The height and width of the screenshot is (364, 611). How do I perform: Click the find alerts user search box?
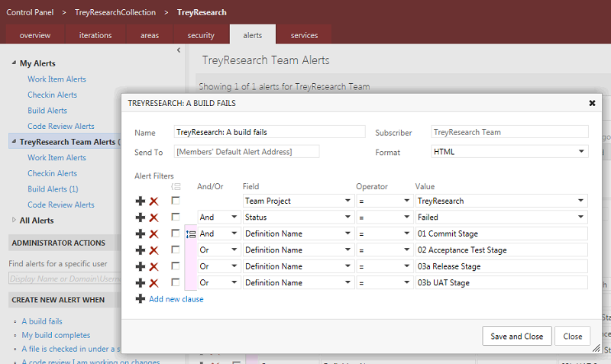(65, 279)
